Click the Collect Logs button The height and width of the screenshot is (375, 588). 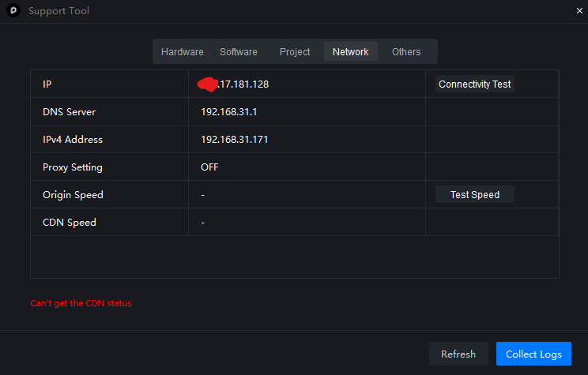[533, 354]
